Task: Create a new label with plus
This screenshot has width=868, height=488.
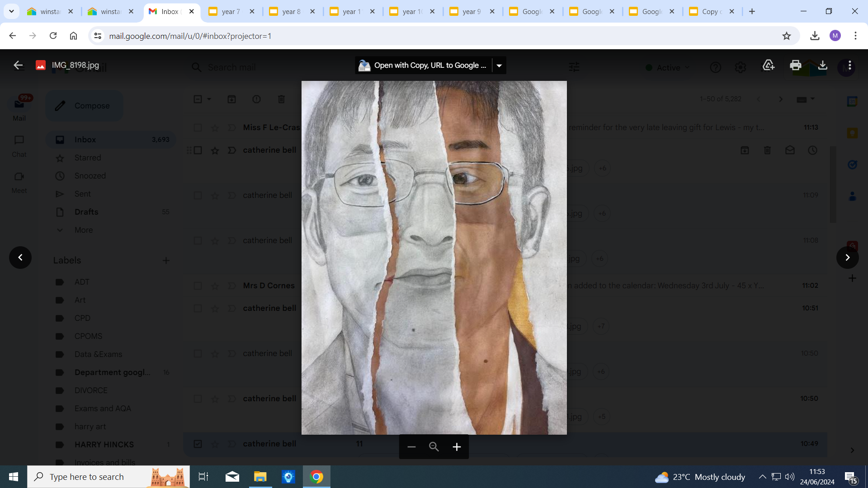Action: [166, 260]
